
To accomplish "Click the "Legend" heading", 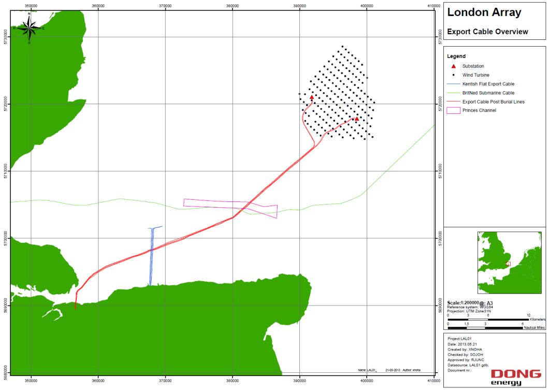I will tap(456, 56).
